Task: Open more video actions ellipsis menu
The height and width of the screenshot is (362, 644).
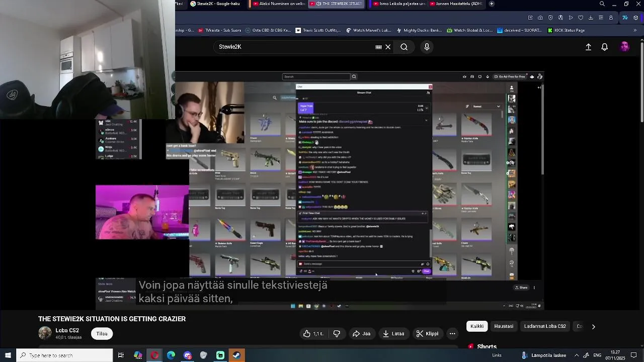Action: 452,334
